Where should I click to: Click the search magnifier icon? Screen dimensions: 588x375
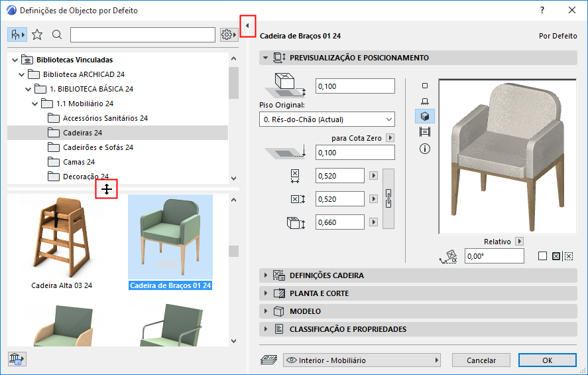pos(57,35)
